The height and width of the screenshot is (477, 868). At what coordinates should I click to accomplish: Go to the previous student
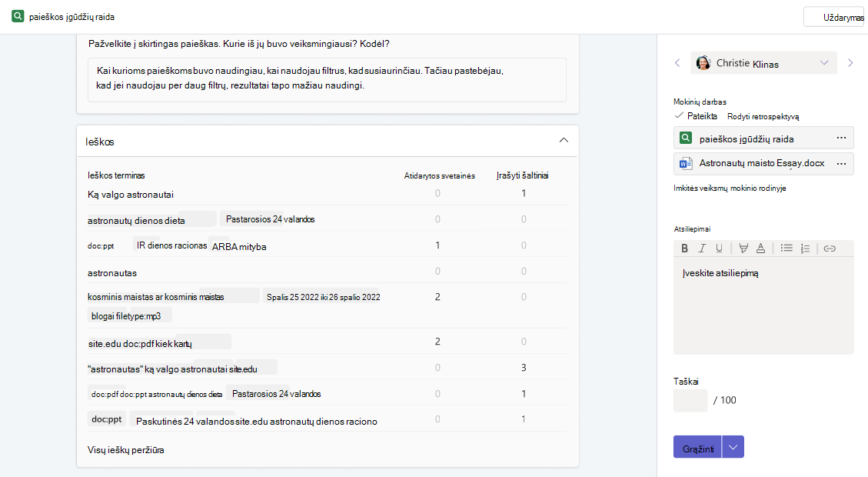coord(677,63)
